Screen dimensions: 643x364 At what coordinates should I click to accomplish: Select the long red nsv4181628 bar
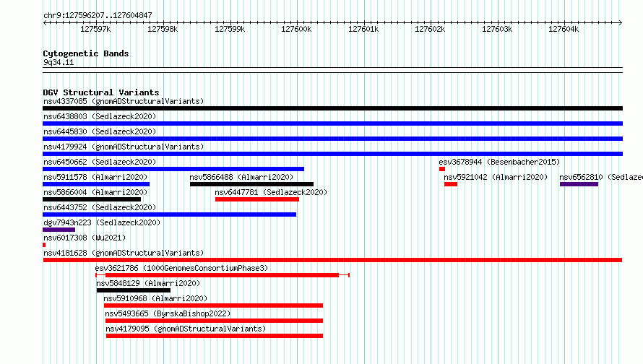[332, 260]
